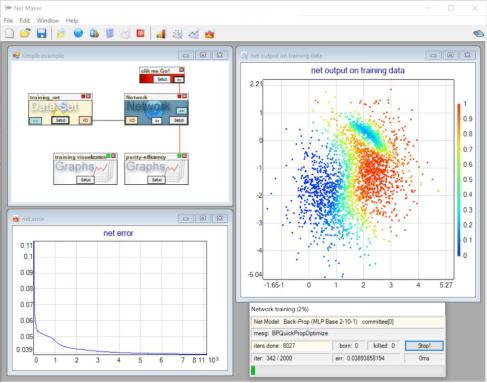487x383 pixels.
Task: Click the red stop square toolbar icon
Action: tap(141, 33)
